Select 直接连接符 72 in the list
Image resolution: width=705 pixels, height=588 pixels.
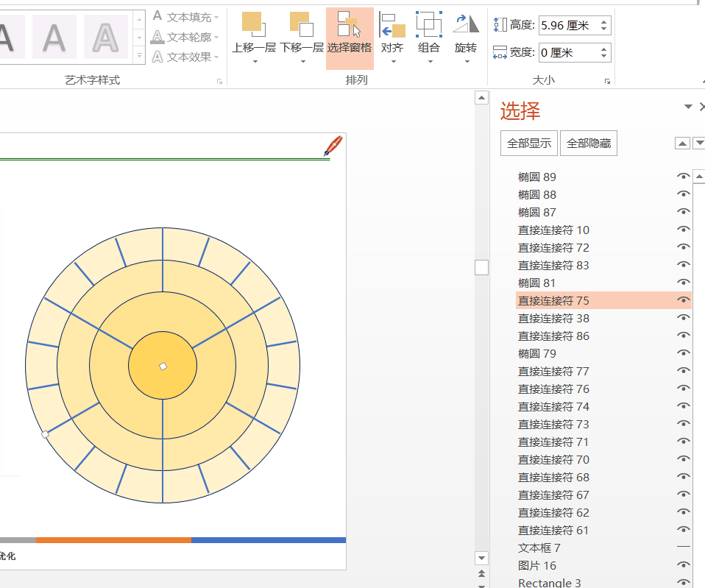pyautogui.click(x=553, y=248)
